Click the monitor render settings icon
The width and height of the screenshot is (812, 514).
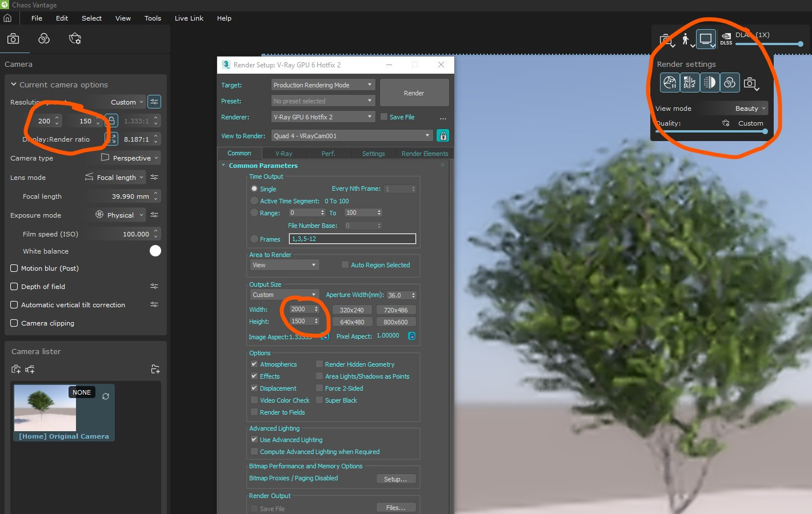click(706, 39)
